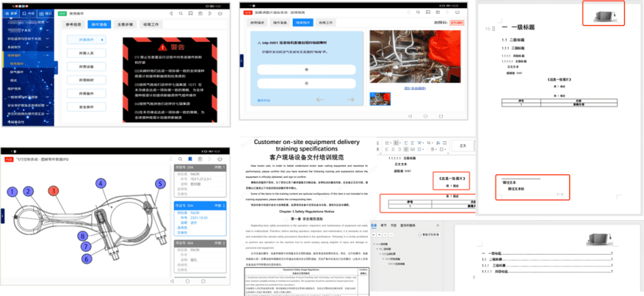Select callout 6 on connecting rod diagram
Screen dimensions: 644x296
(87, 258)
